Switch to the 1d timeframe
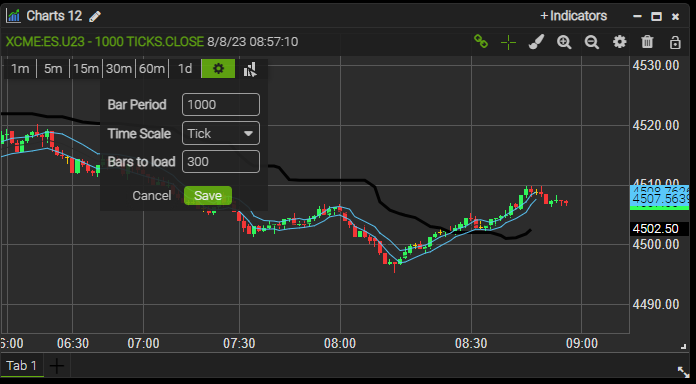This screenshot has width=696, height=384. (x=185, y=69)
